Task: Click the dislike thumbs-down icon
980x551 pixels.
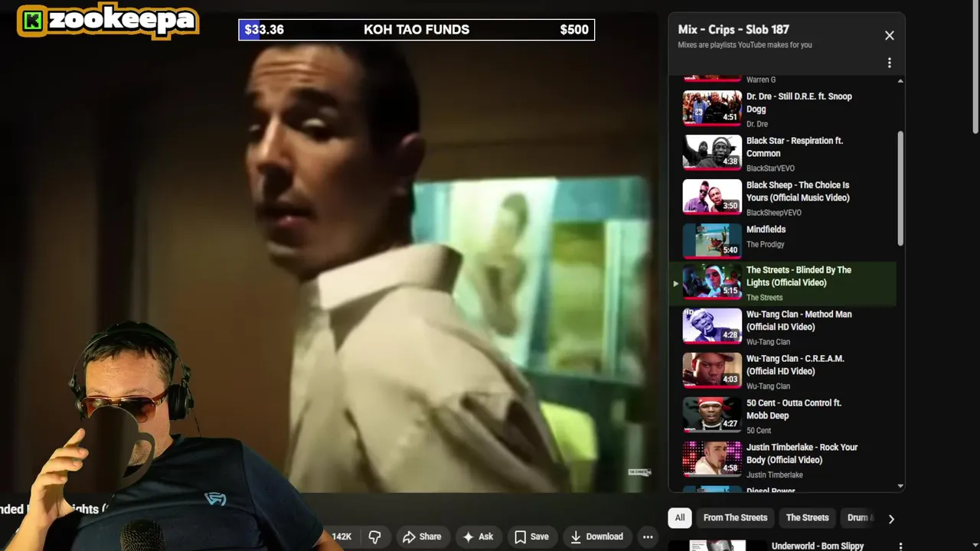Action: [x=374, y=536]
